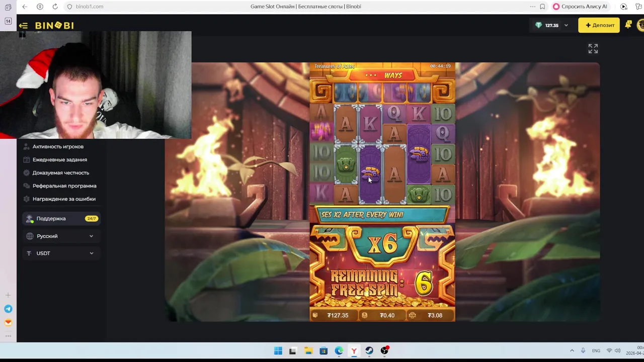Click the yellow Депозит button
Screen dimensions: 644x362
599,25
